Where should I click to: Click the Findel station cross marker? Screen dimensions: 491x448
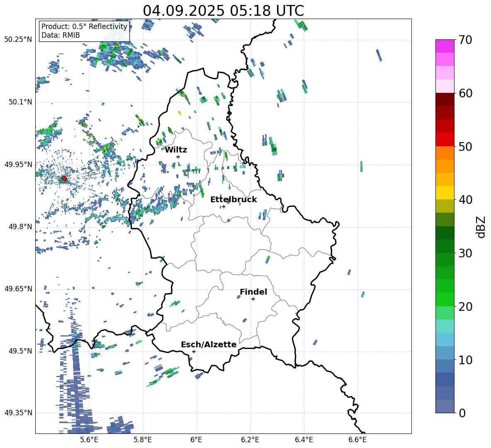click(253, 299)
